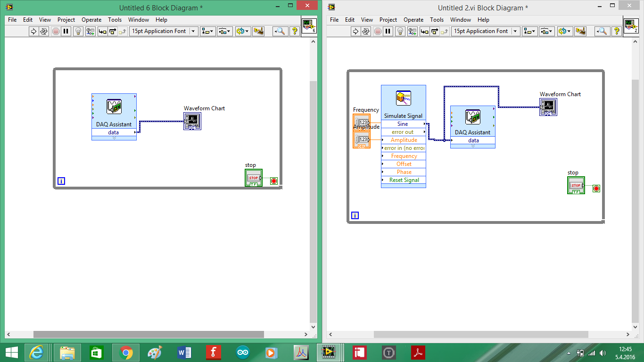Open Microsoft Word from the taskbar
The image size is (644, 362).
(184, 352)
